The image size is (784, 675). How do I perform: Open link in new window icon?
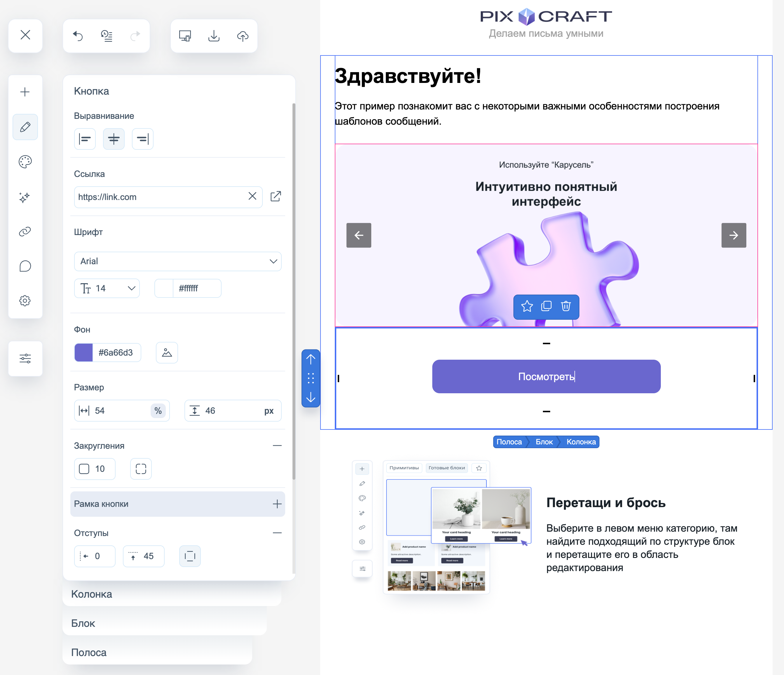pyautogui.click(x=276, y=196)
